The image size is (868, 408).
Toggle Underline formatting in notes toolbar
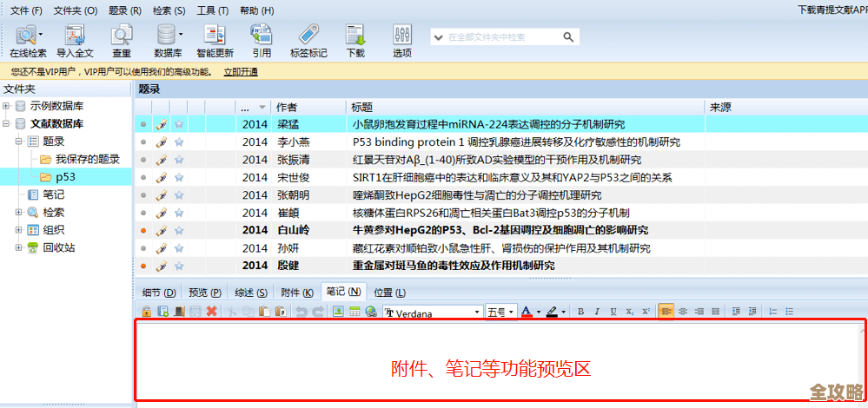[613, 312]
